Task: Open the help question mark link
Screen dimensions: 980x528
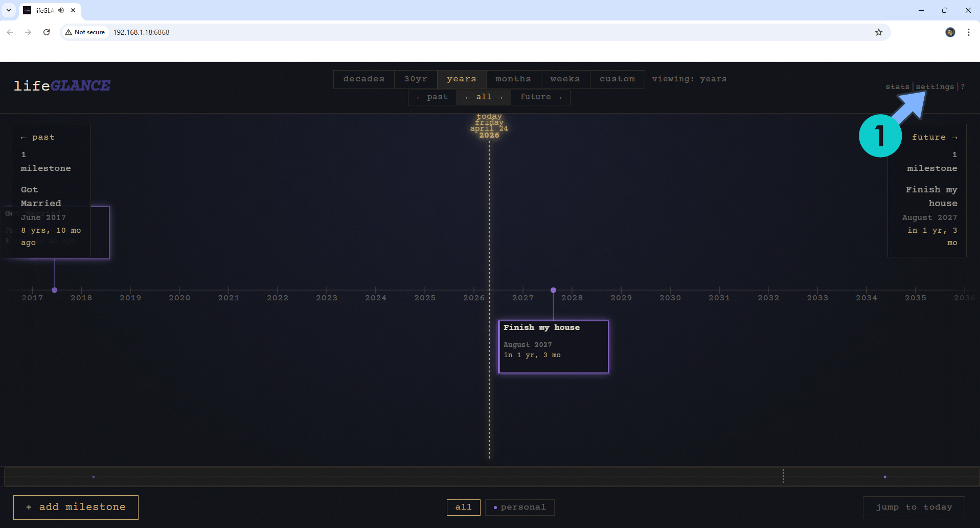Action: (963, 87)
